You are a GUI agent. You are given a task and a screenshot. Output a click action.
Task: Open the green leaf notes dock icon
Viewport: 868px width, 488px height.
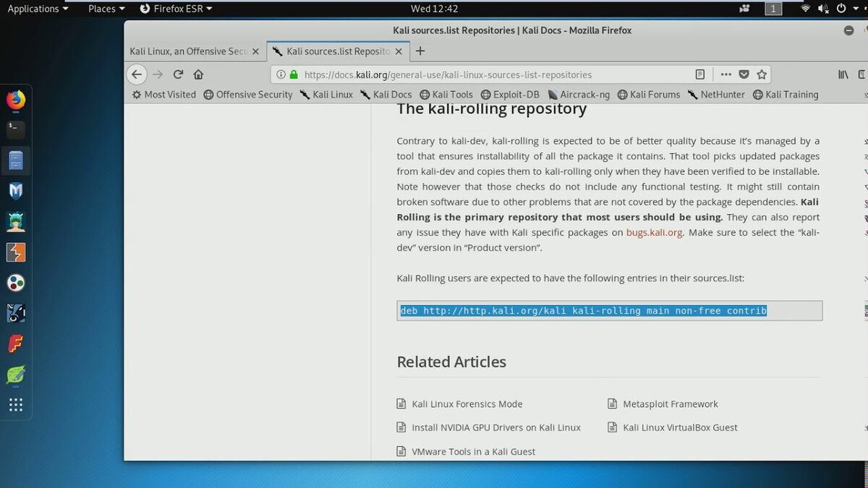[16, 374]
